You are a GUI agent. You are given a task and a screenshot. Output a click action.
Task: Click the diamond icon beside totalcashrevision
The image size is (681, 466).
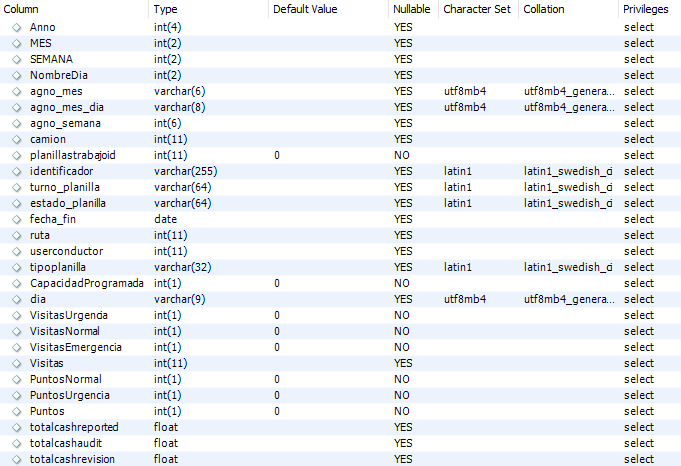click(x=17, y=459)
